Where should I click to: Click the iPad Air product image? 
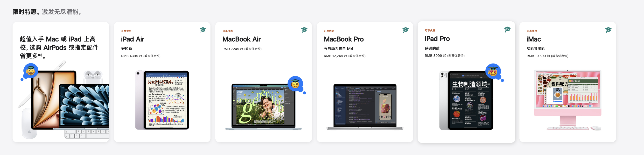coord(162,100)
